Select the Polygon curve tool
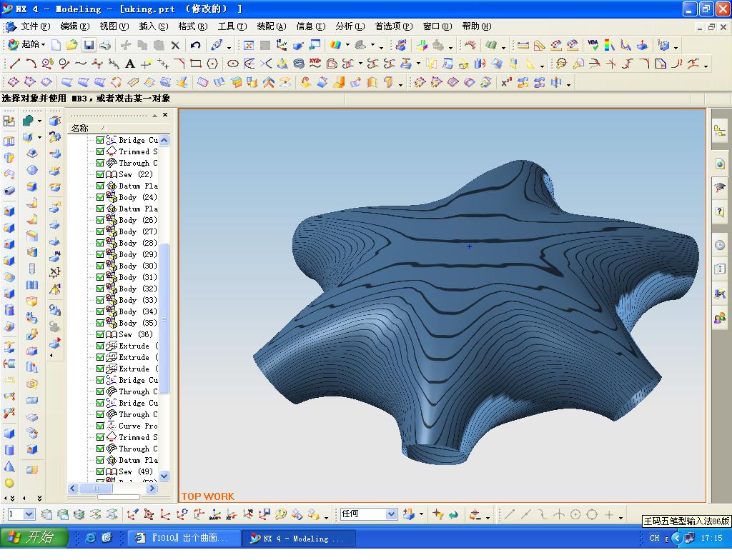This screenshot has width=732, height=560. pyautogui.click(x=212, y=64)
